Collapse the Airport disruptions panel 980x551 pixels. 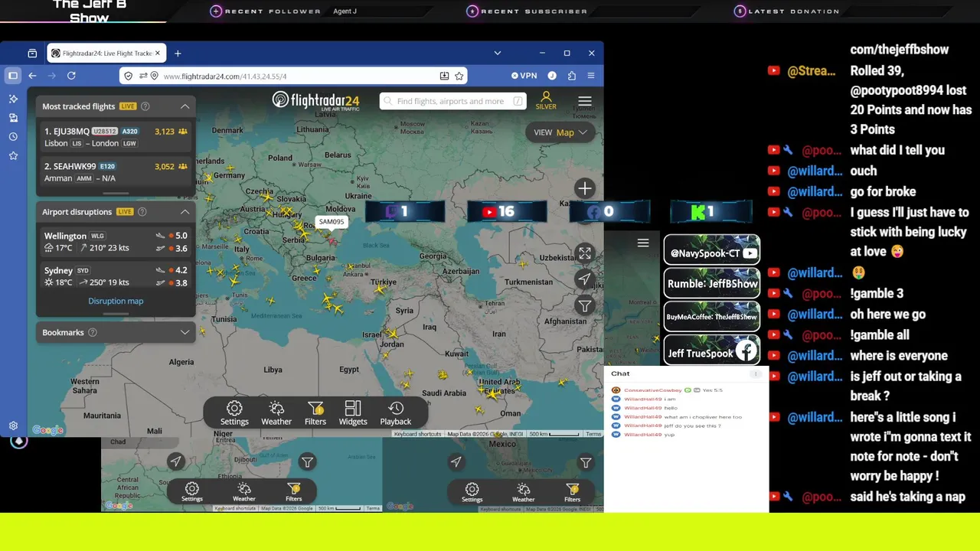[x=185, y=212]
